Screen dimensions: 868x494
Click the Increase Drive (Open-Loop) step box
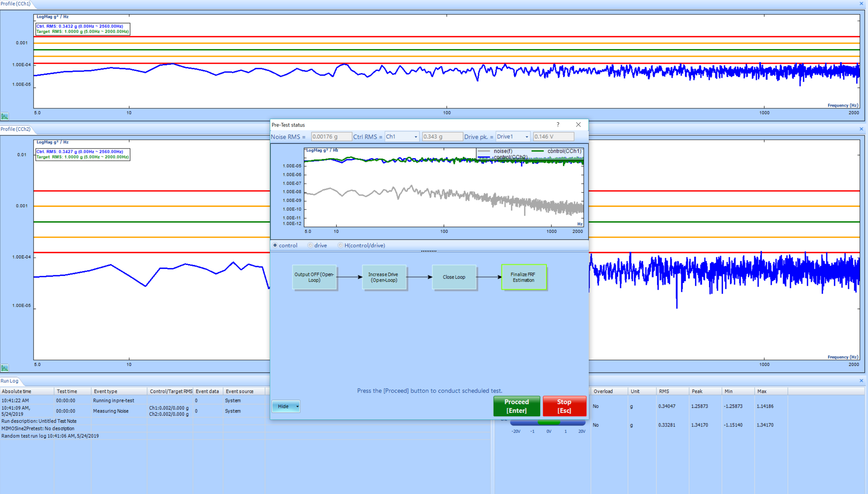pyautogui.click(x=384, y=277)
